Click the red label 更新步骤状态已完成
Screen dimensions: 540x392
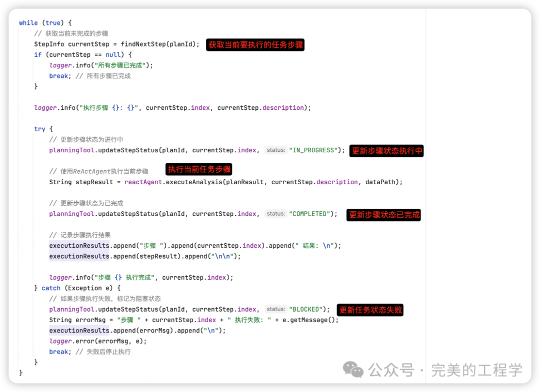click(384, 215)
